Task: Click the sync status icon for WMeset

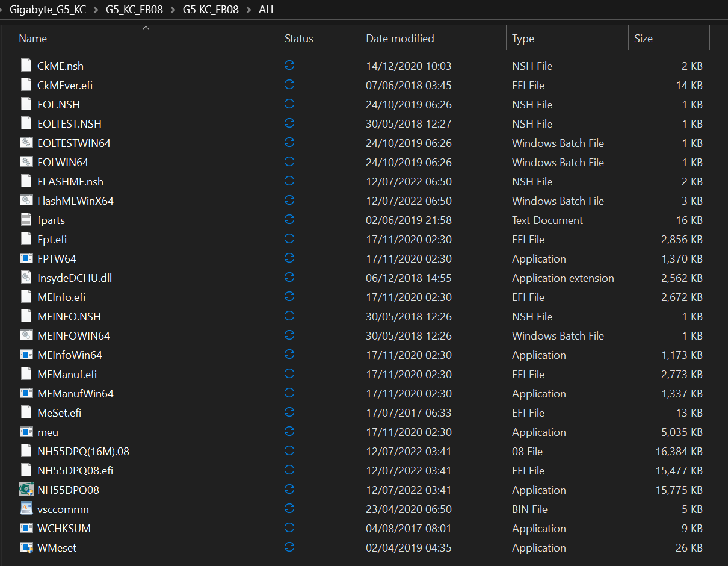Action: [289, 547]
